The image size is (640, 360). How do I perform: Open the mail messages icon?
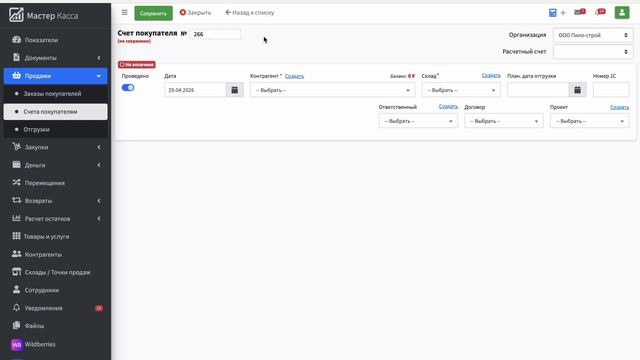pyautogui.click(x=579, y=12)
